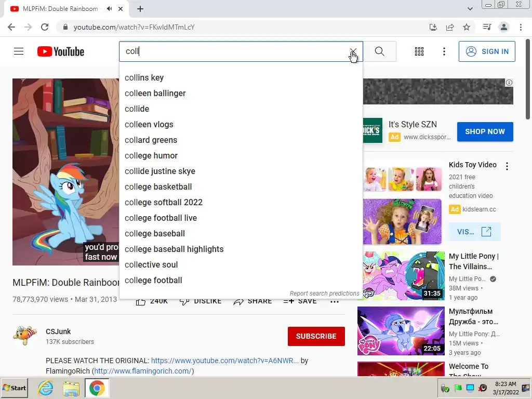Open ad info icon on banner

509,83
